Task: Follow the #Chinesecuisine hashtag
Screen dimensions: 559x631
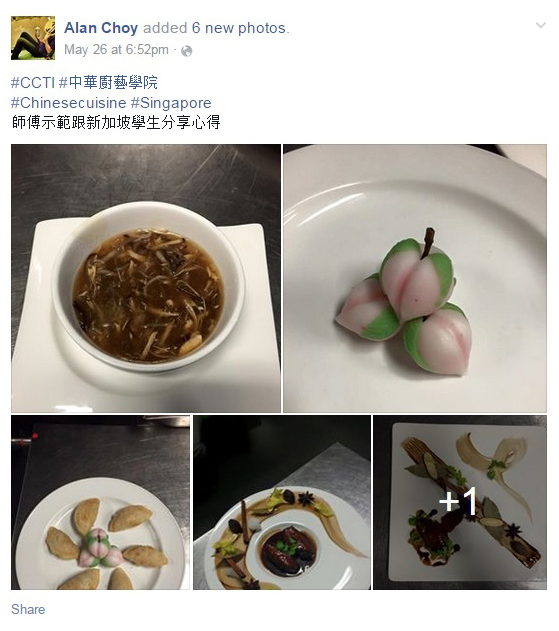Action: tap(68, 103)
